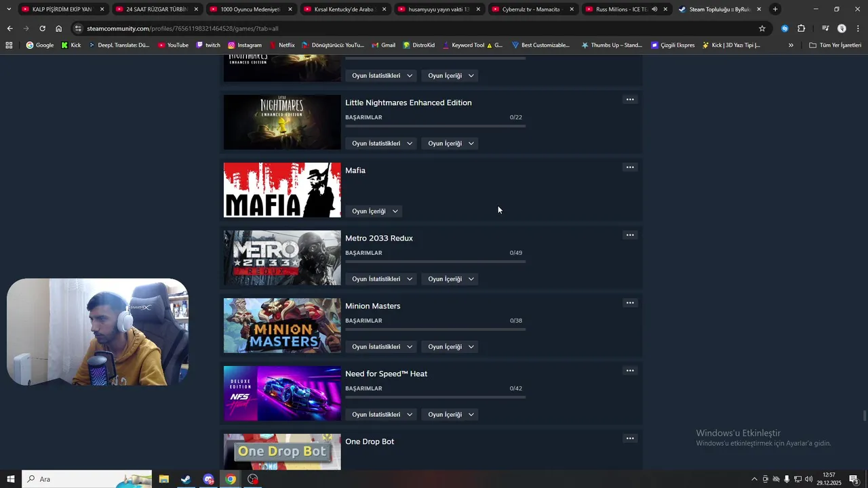Open the Windows Start menu
The width and height of the screenshot is (868, 488).
point(11,479)
